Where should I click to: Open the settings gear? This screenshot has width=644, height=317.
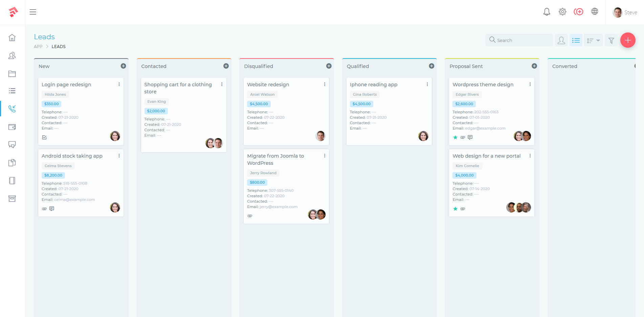(x=562, y=12)
